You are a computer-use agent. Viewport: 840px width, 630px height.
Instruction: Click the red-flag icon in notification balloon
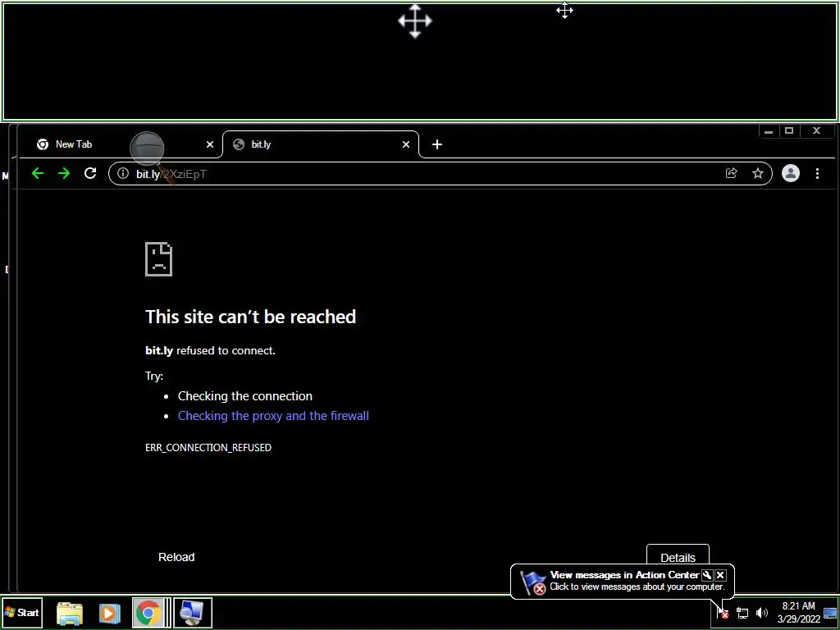click(x=533, y=582)
